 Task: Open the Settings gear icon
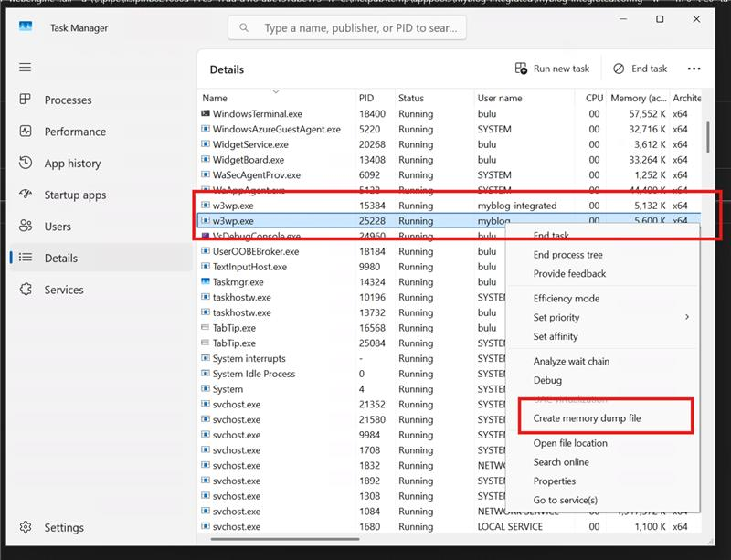click(26, 527)
